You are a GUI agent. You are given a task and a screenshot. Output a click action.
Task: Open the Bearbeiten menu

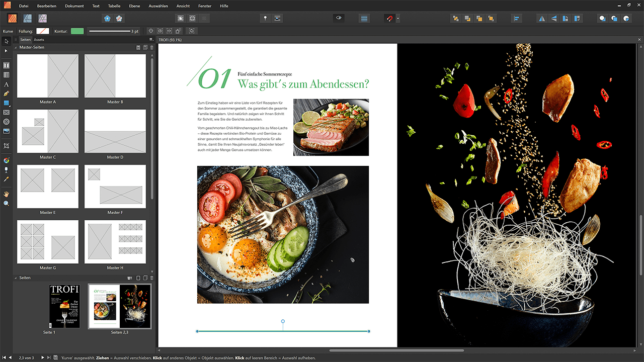point(47,6)
